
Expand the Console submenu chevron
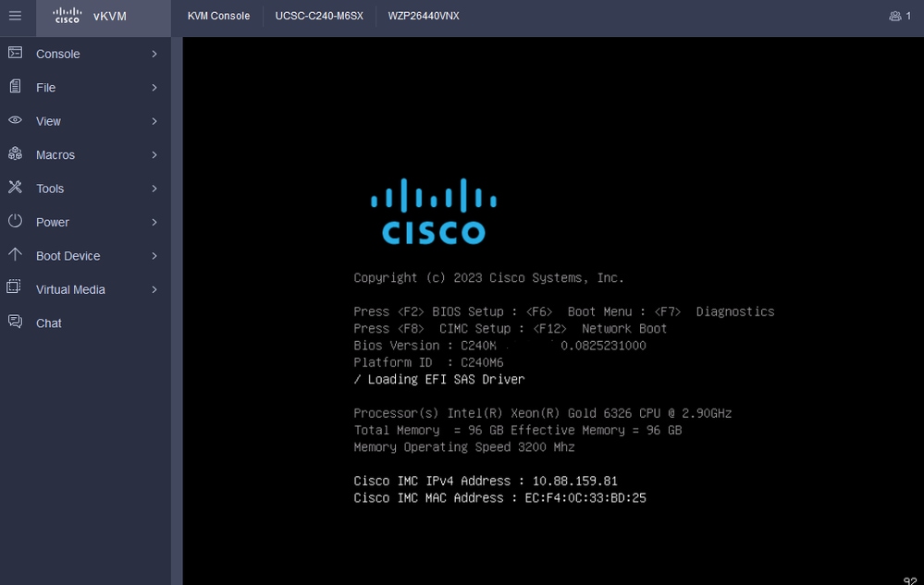[x=154, y=55]
